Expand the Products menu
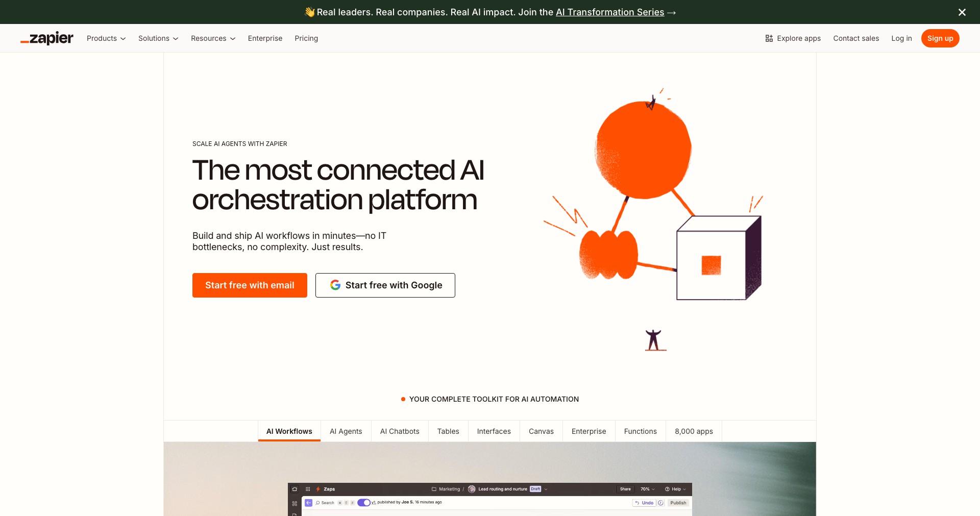Viewport: 980px width, 516px height. (106, 38)
